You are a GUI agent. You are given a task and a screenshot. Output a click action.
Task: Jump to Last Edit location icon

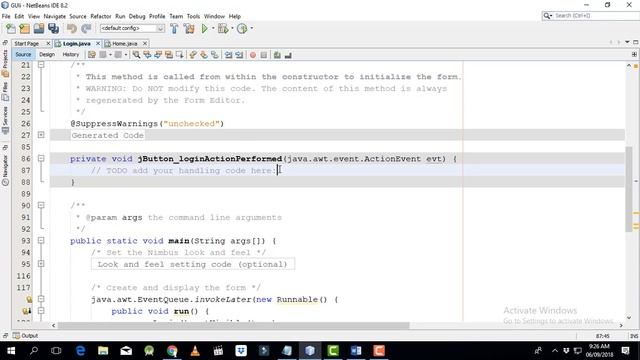(92, 55)
